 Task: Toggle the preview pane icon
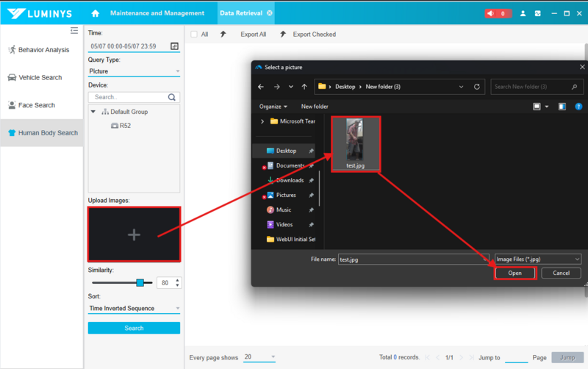pyautogui.click(x=562, y=107)
